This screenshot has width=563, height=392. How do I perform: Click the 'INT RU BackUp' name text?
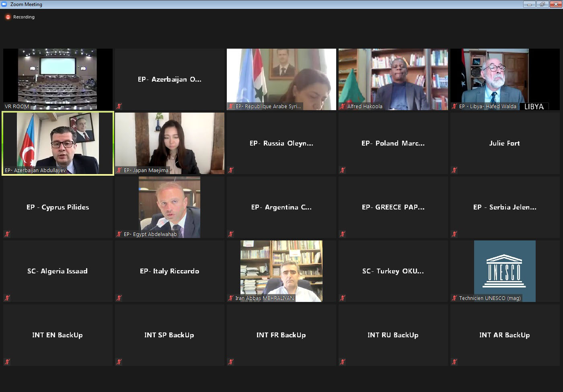(393, 335)
